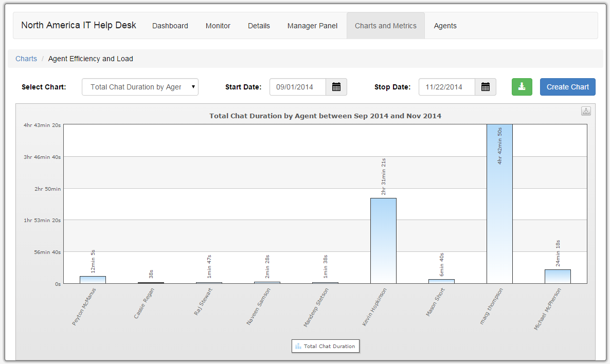The height and width of the screenshot is (364, 610).
Task: Click the Cassie Regan axis label
Action: pyautogui.click(x=143, y=304)
